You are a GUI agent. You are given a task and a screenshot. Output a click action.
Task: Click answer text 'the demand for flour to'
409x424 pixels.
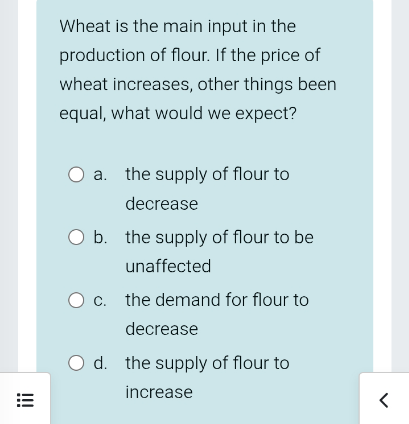point(217,300)
